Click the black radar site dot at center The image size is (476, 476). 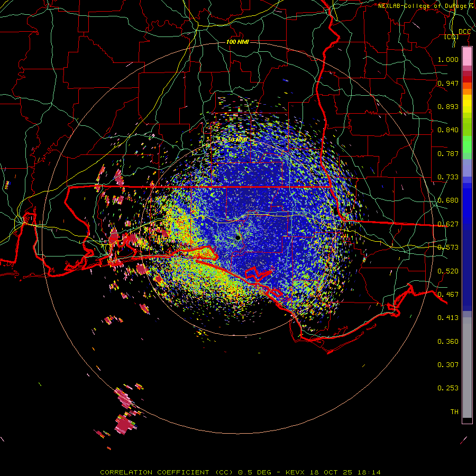coord(237,237)
